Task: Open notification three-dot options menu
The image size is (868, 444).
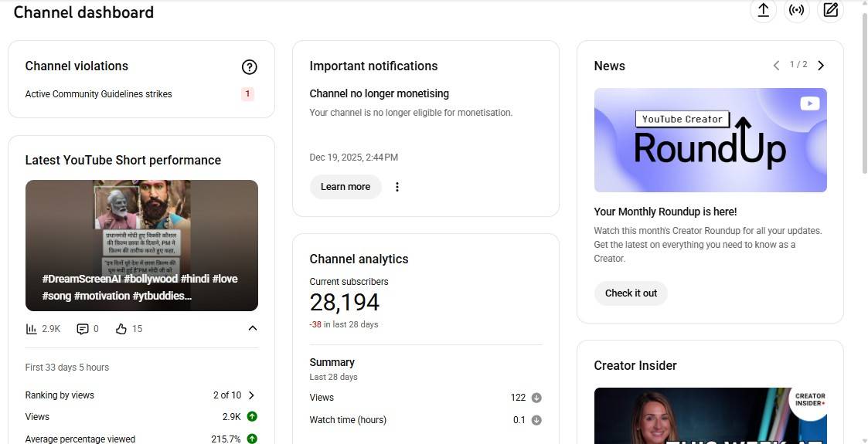Action: coord(397,187)
